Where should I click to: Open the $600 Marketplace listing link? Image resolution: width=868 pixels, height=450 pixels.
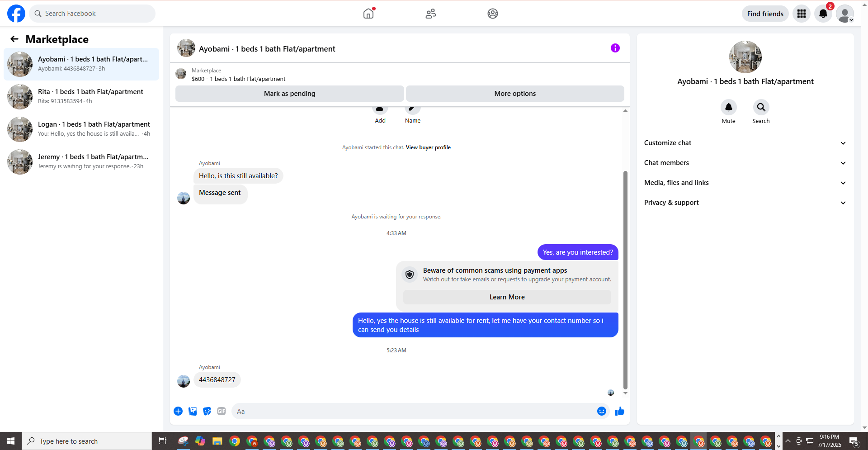(238, 79)
